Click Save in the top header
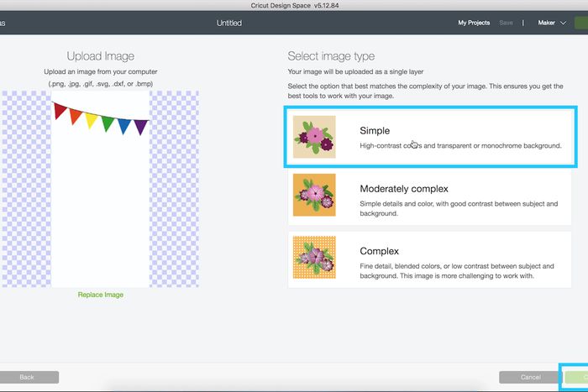 507,23
